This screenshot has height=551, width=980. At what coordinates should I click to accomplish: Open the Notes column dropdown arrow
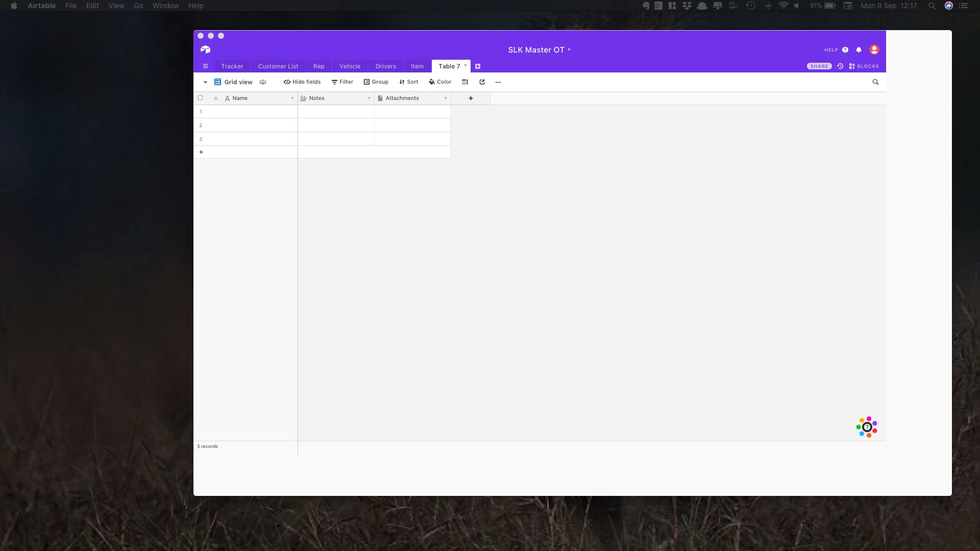pyautogui.click(x=369, y=98)
